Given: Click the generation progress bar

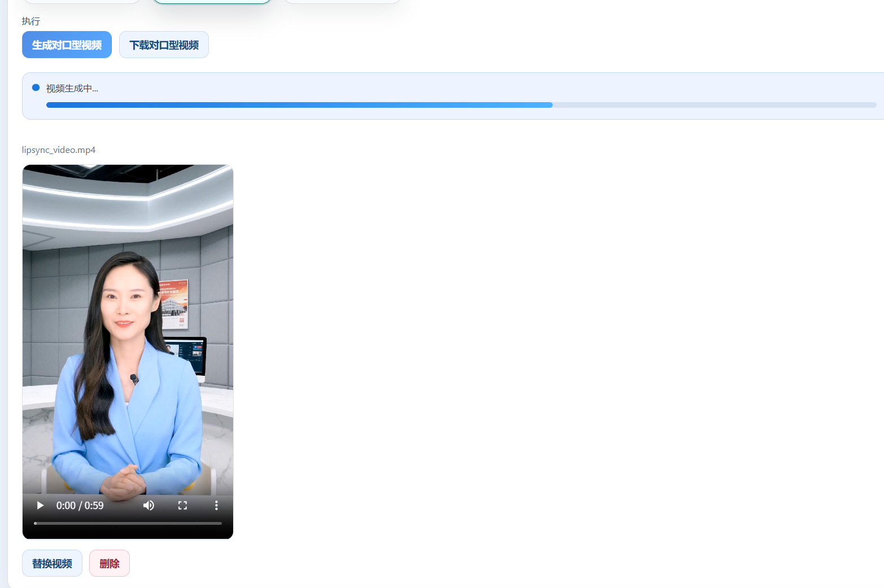Looking at the screenshot, I should coord(461,105).
